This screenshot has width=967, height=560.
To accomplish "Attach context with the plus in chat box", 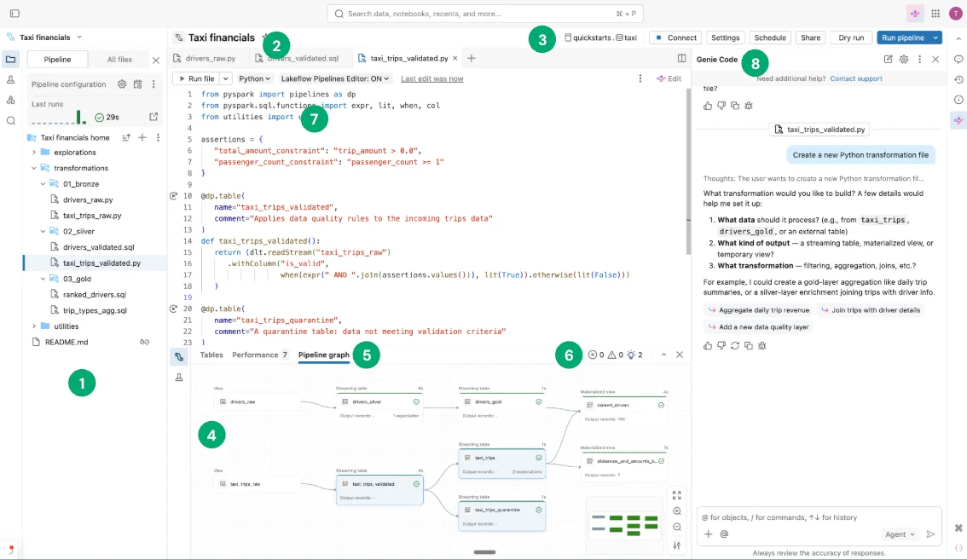I will (708, 534).
